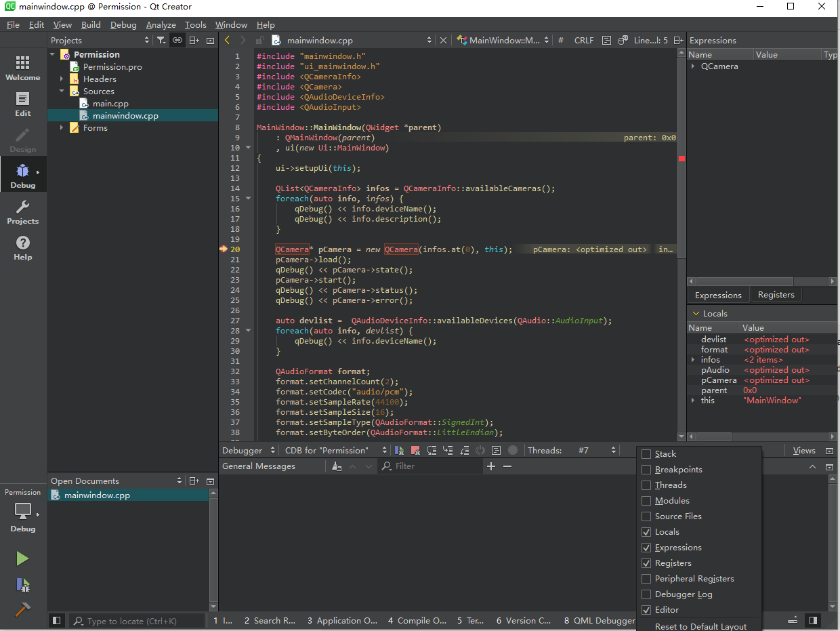Click Reset to Default Layout
Image resolution: width=840 pixels, height=631 pixels.
[700, 626]
